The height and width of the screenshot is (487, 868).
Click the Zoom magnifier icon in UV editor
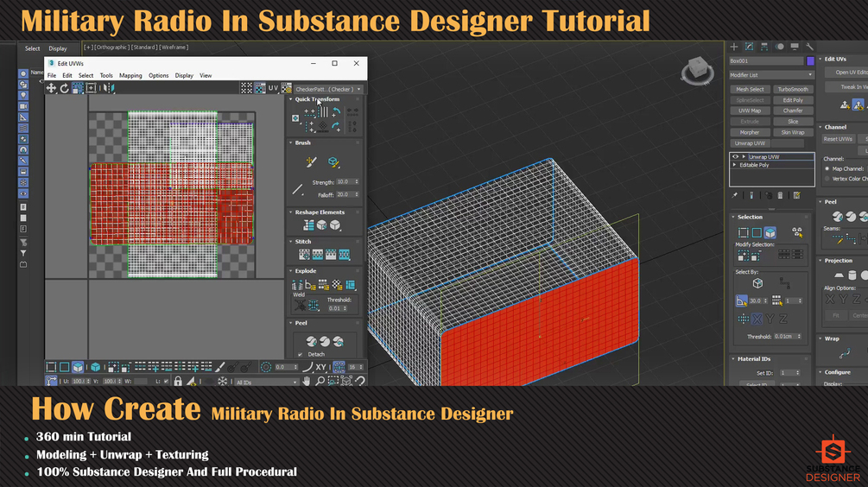pos(320,381)
